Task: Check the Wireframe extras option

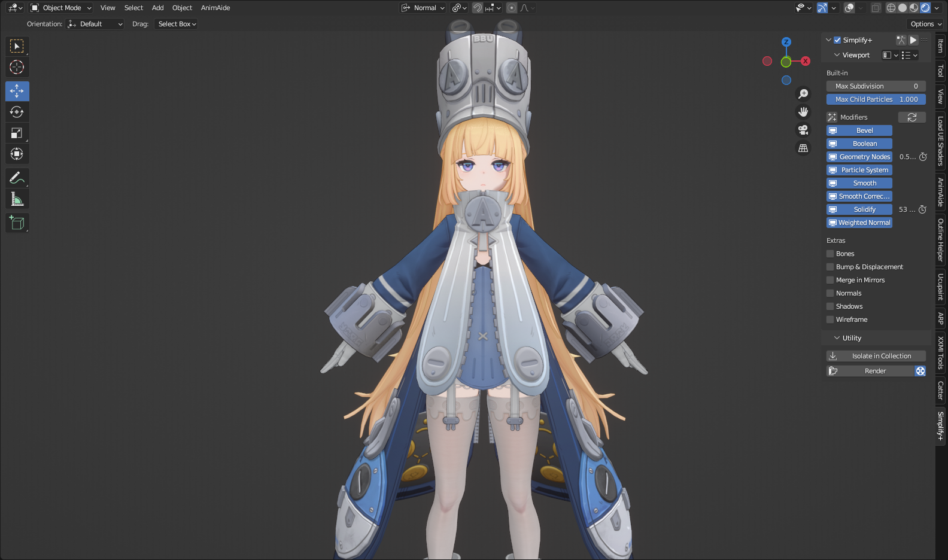Action: [x=830, y=319]
